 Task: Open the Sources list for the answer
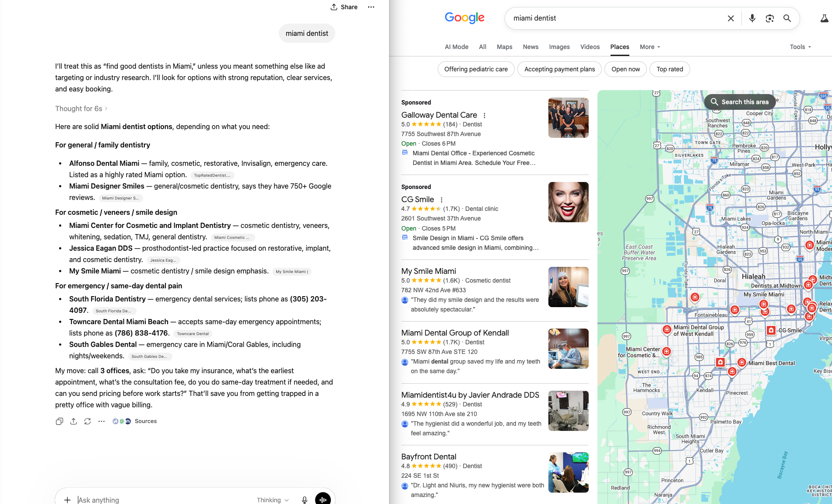tap(135, 421)
